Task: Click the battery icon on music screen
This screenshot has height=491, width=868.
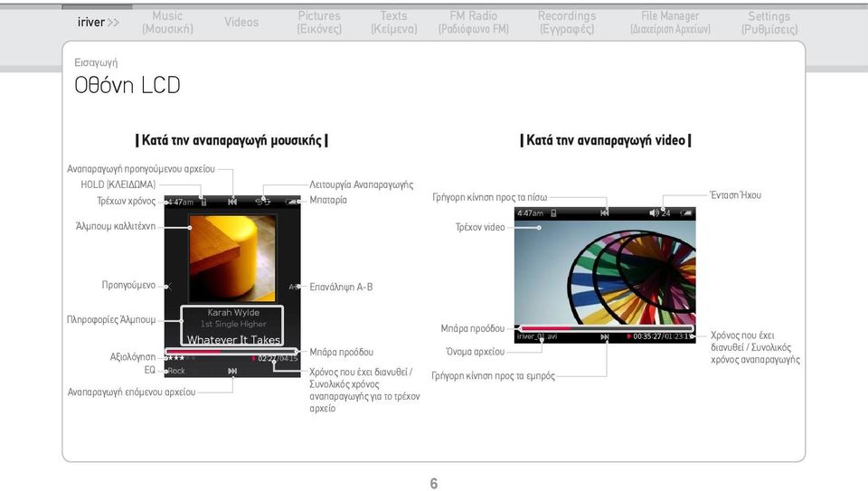Action: pyautogui.click(x=292, y=202)
